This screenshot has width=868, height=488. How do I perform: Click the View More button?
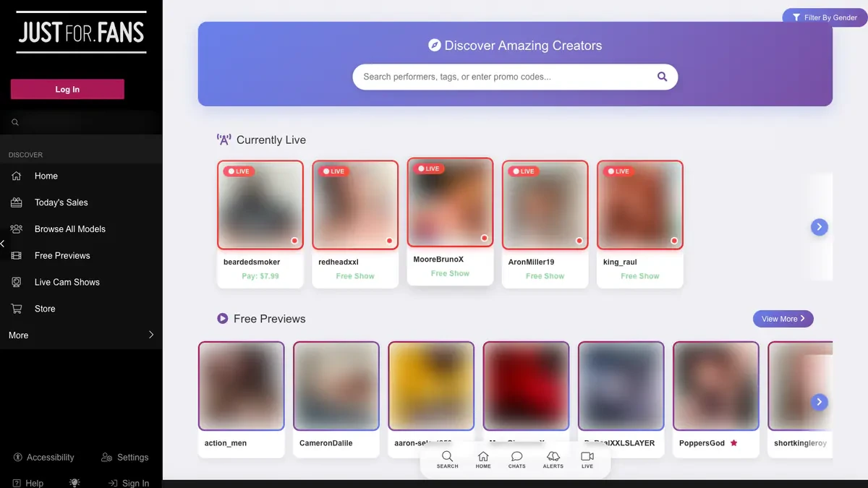coord(783,319)
